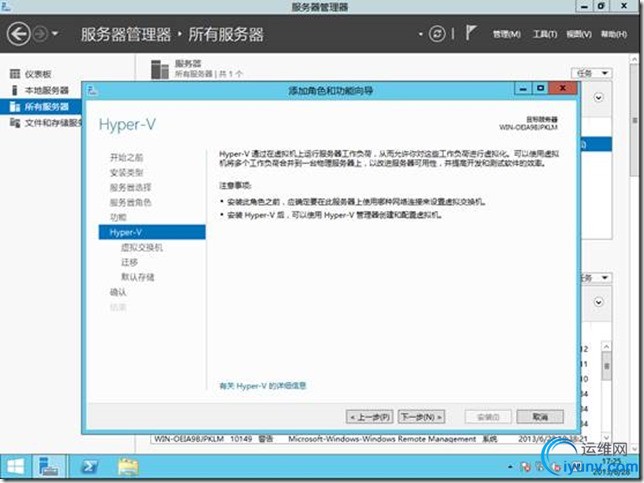Image resolution: width=644 pixels, height=483 pixels.
Task: Select 本地服务器 in the left sidebar
Action: click(x=46, y=90)
